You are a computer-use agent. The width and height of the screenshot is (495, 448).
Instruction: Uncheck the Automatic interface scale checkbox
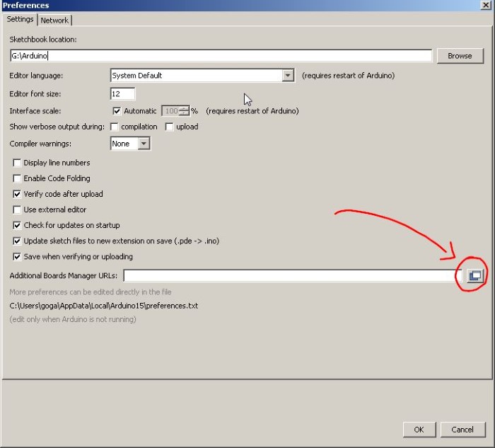117,111
